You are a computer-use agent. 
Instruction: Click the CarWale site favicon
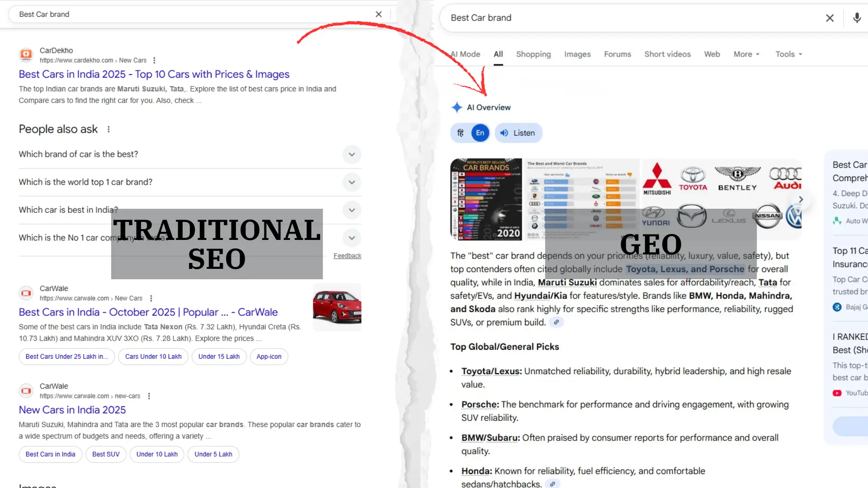[26, 293]
